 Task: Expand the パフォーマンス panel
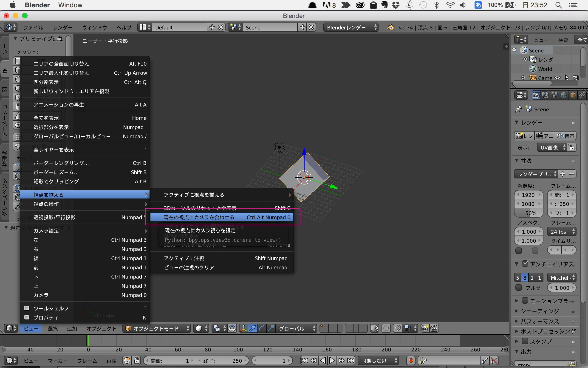pyautogui.click(x=517, y=321)
